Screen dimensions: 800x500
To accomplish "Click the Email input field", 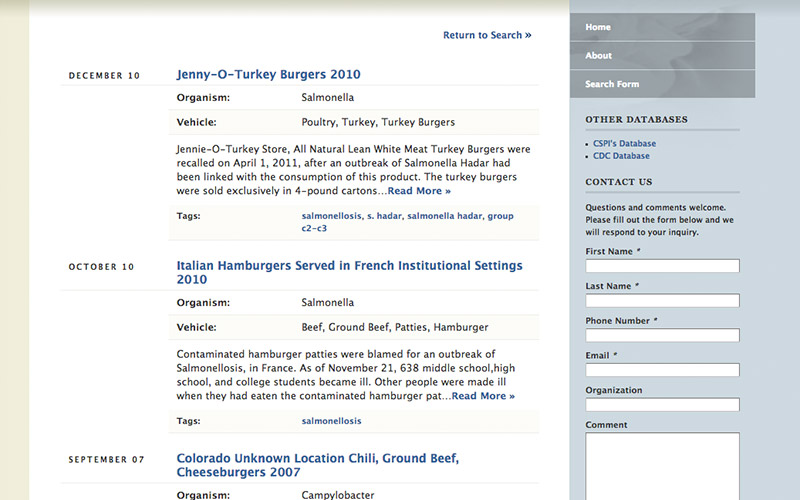I will tap(662, 370).
